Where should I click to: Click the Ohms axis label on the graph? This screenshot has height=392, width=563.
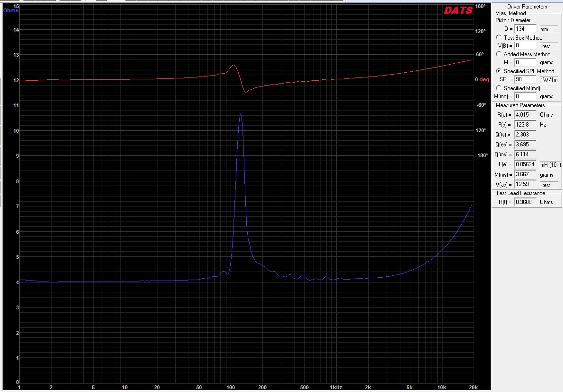(x=11, y=11)
